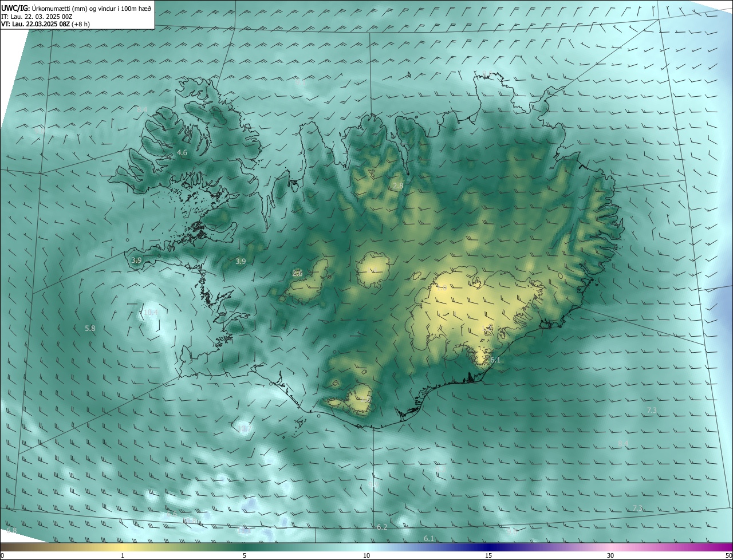This screenshot has width=733, height=560.
Task: Click the 50 tick on the colour scale
Action: 728,556
